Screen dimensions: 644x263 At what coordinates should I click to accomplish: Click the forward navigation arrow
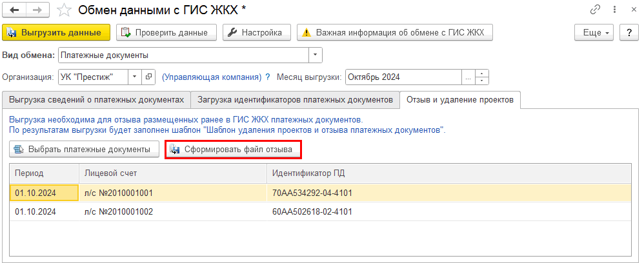pos(37,10)
